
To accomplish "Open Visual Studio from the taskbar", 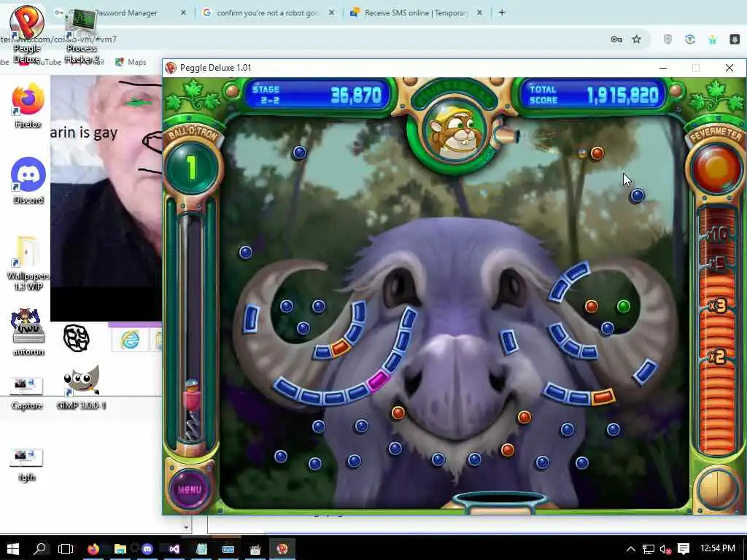I will (x=174, y=549).
